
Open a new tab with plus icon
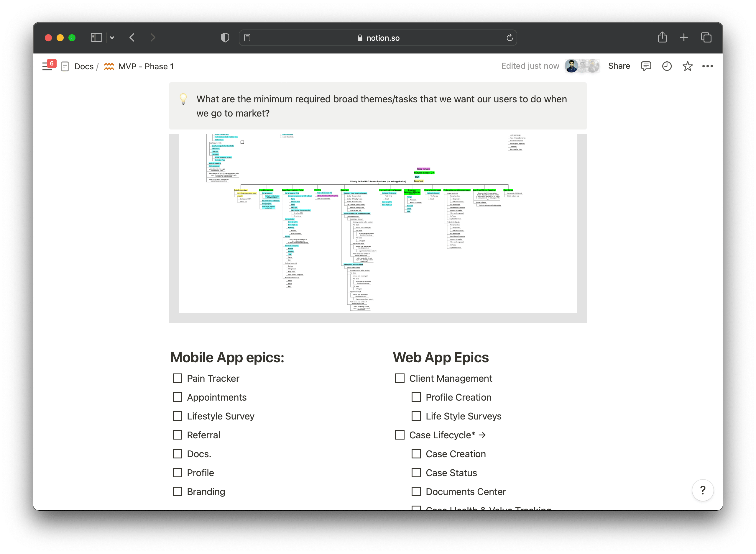684,37
